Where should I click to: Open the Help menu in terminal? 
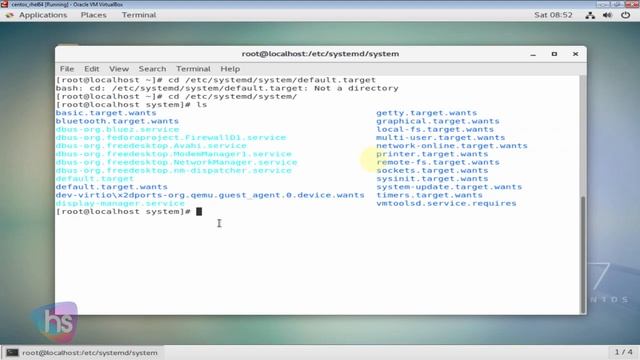(x=230, y=69)
